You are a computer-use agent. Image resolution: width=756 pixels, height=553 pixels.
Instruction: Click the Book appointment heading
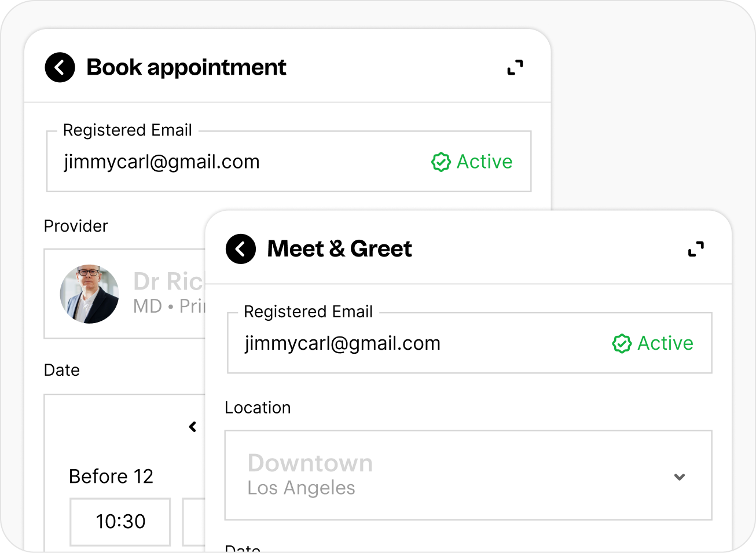point(186,68)
